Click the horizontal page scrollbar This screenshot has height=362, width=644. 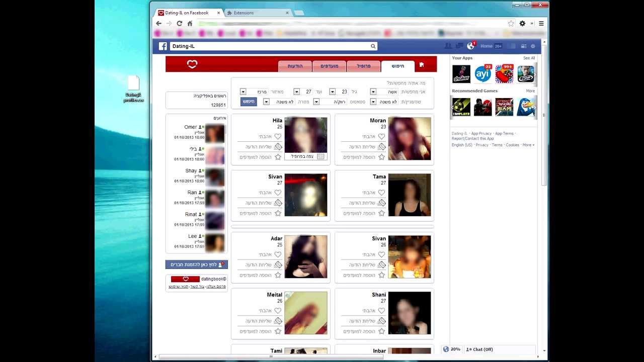point(272,356)
